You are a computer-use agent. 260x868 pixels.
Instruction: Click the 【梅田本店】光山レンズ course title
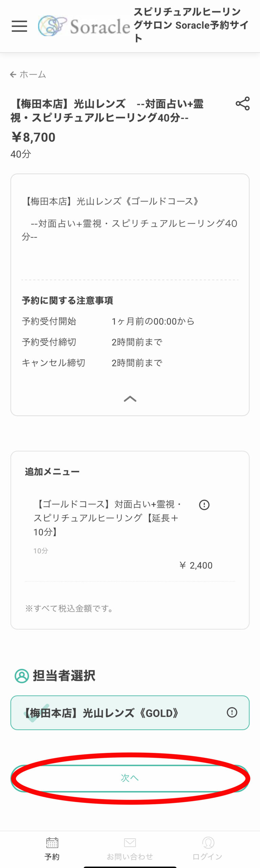107,111
